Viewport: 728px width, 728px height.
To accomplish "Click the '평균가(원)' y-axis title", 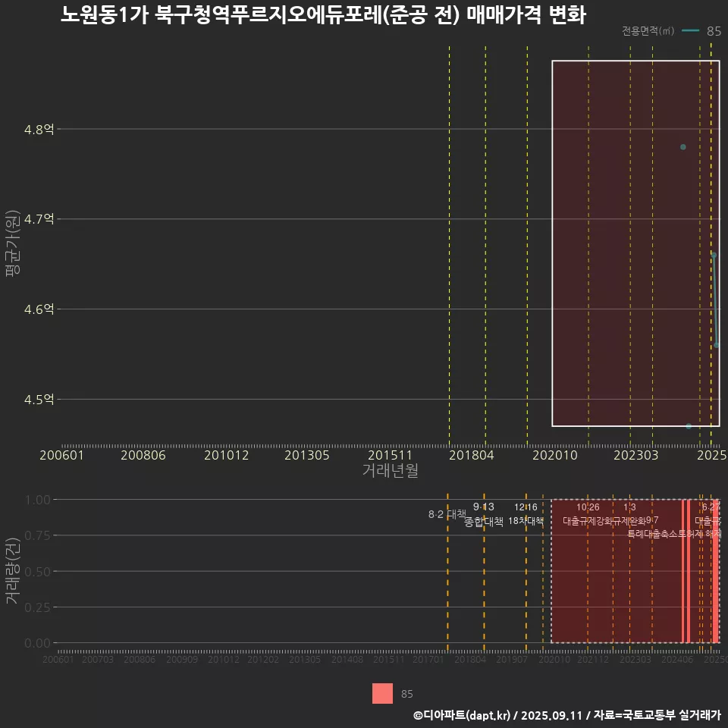I will click(13, 243).
